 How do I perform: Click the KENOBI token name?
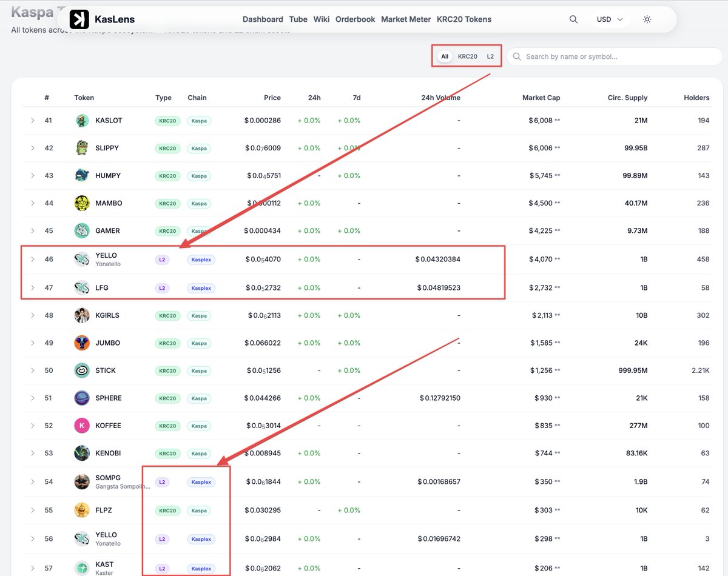point(108,454)
